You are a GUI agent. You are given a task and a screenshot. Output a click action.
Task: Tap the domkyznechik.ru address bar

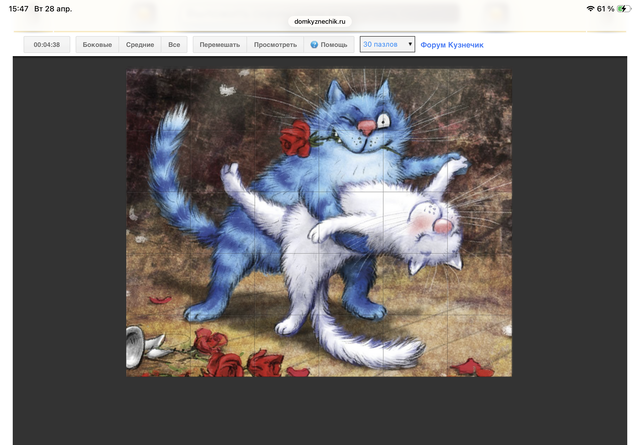point(320,20)
